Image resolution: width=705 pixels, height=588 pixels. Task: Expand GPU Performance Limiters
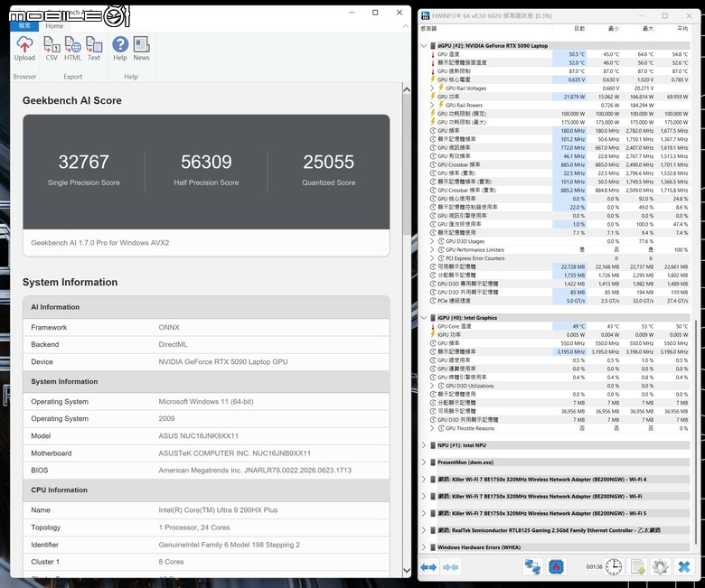(x=432, y=250)
